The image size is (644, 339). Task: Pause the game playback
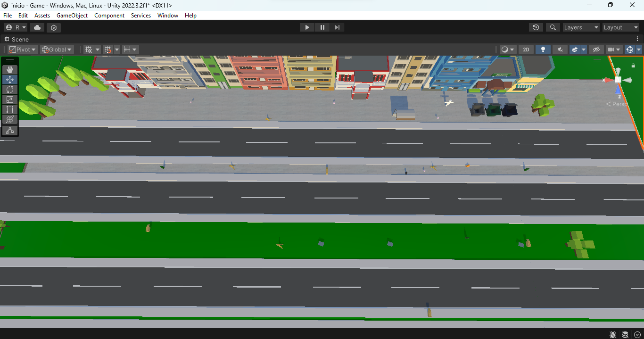tap(322, 27)
